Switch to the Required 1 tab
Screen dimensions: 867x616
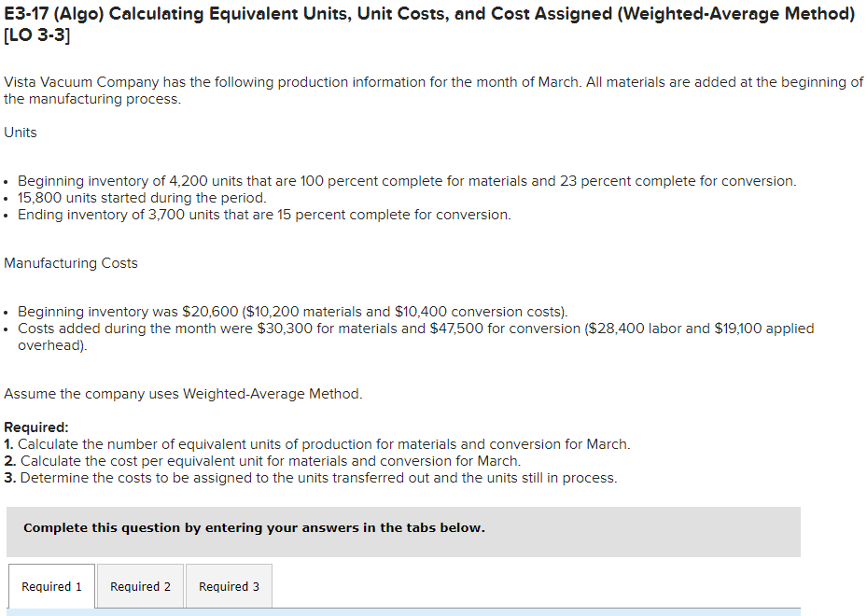(50, 586)
